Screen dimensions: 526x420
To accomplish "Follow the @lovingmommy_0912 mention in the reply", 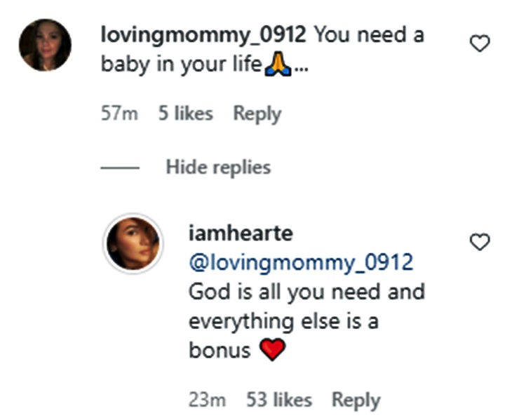I will 301,262.
